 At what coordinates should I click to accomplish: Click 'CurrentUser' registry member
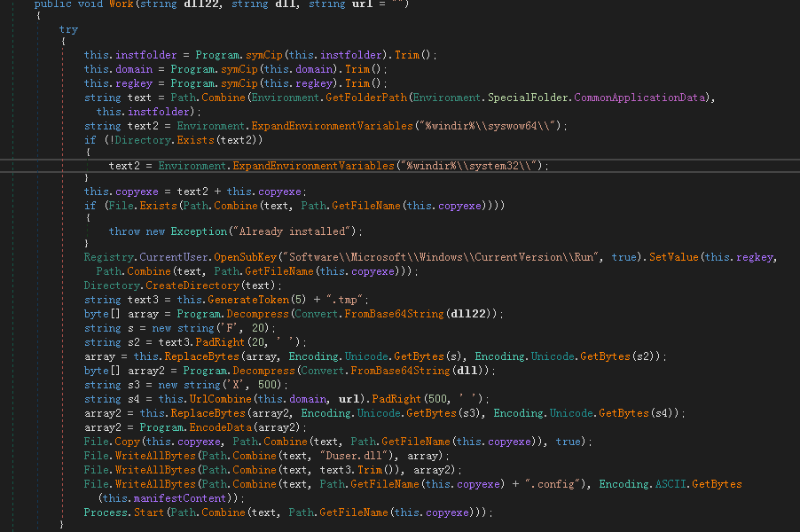pos(174,258)
